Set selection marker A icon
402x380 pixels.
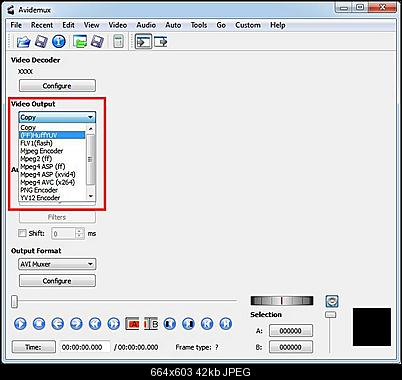click(x=132, y=324)
